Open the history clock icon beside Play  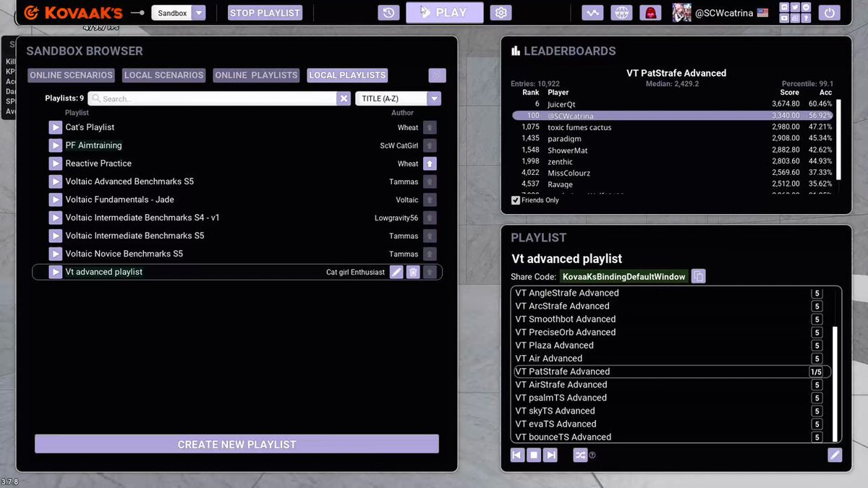388,13
